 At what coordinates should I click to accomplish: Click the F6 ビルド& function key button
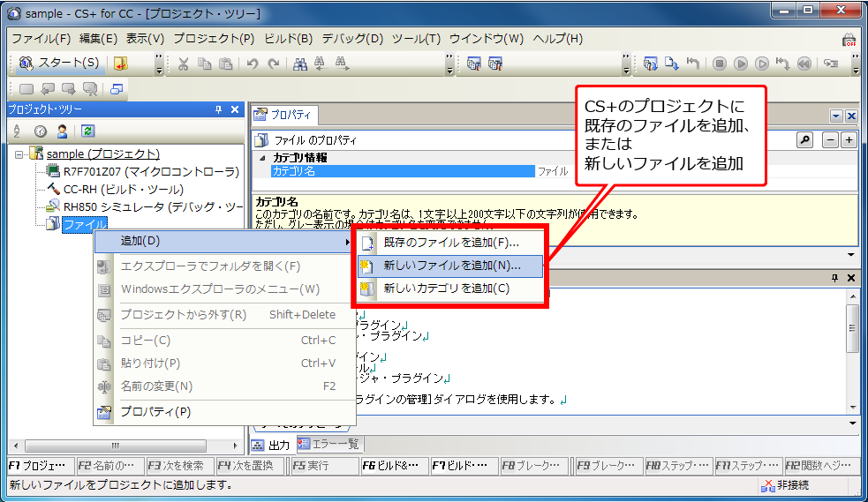(x=395, y=466)
